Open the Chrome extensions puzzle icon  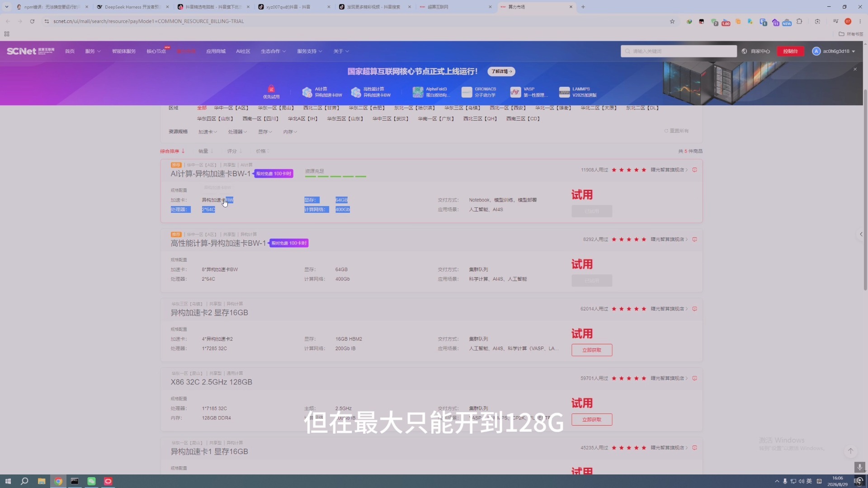[799, 21]
